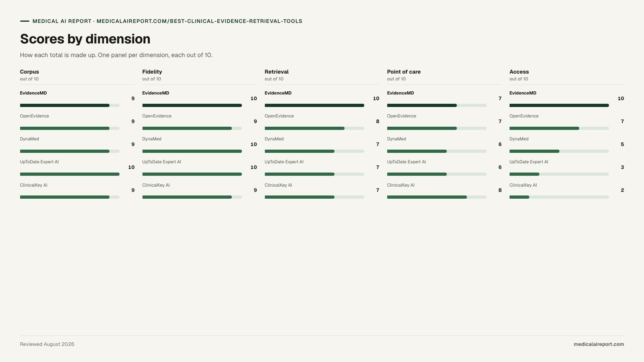Select the "Access" panel heading
Image resolution: width=644 pixels, height=362 pixels.
point(519,72)
